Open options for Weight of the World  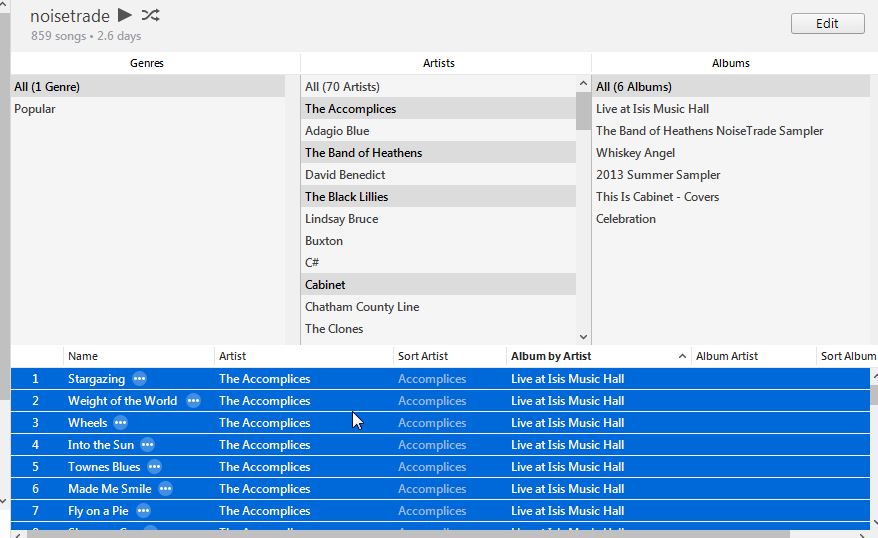coord(193,401)
